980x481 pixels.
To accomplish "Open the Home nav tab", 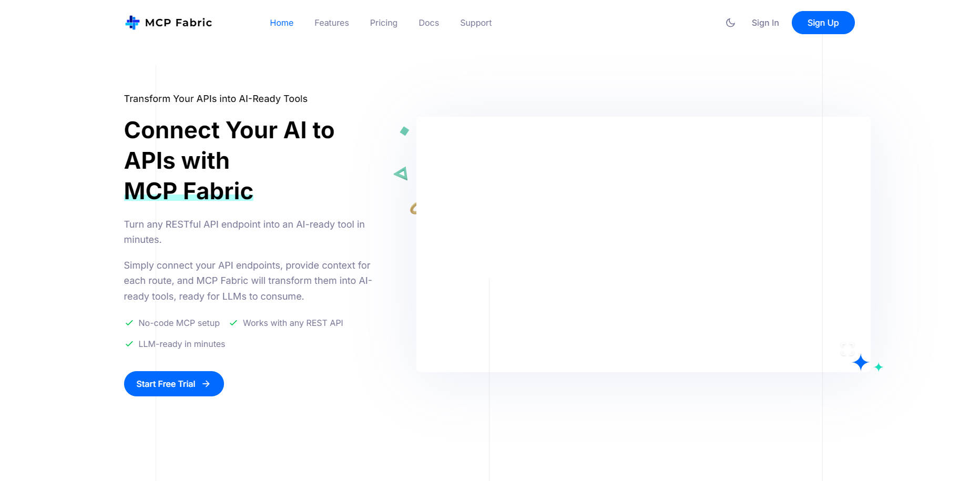I will tap(281, 23).
